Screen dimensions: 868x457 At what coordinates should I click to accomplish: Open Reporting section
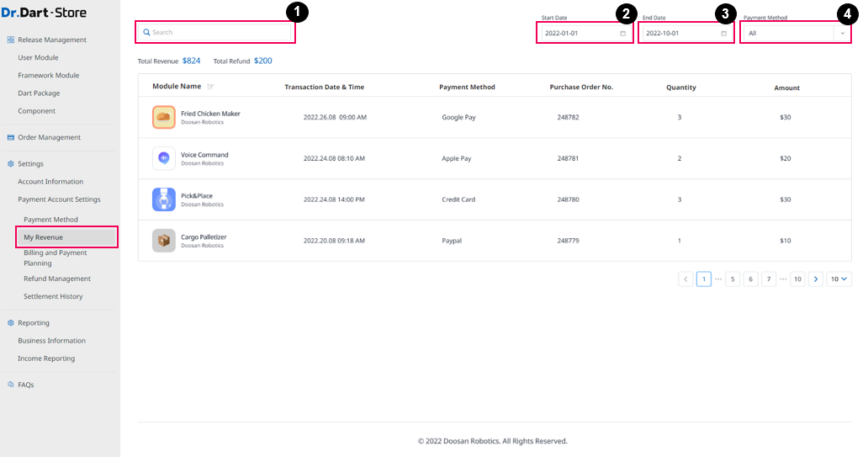[x=33, y=323]
